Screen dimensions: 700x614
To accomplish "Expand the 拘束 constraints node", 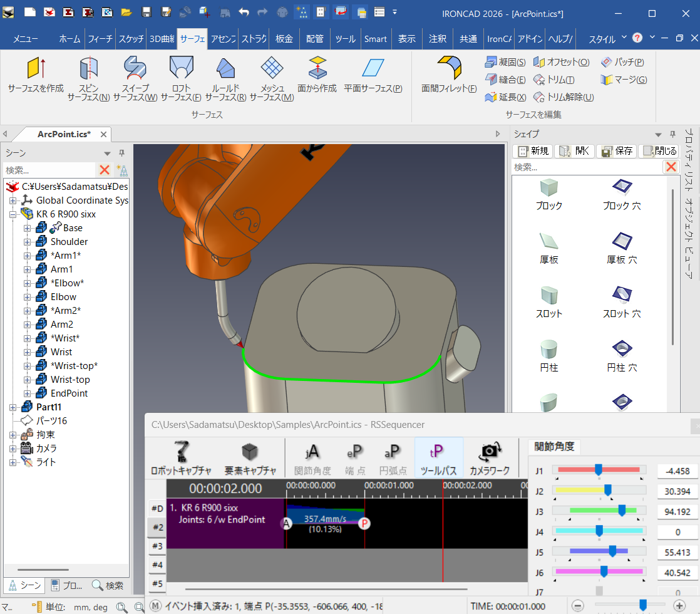I will [x=13, y=435].
